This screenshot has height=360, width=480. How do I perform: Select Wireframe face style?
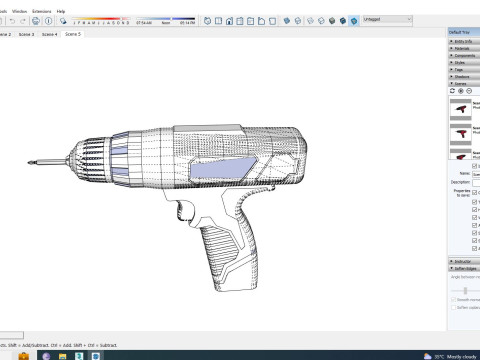tap(310, 21)
